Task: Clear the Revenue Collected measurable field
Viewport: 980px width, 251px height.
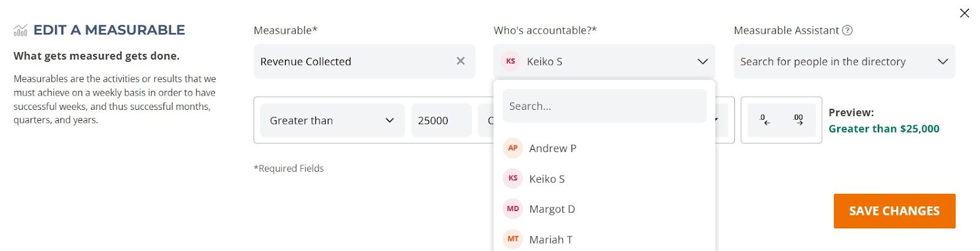Action: [461, 61]
